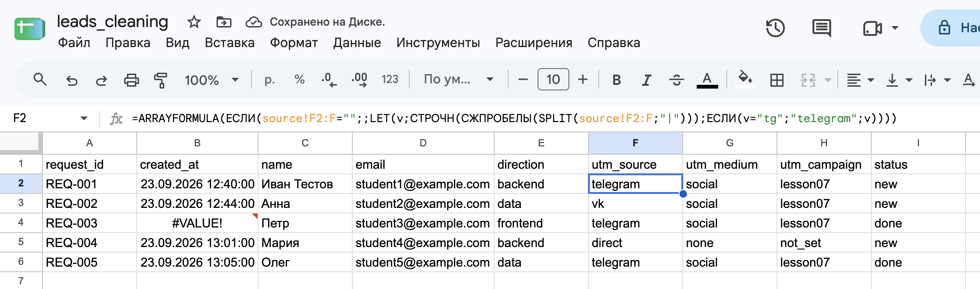Increase decimal places
Image resolution: width=980 pixels, height=289 pixels.
pos(359,80)
